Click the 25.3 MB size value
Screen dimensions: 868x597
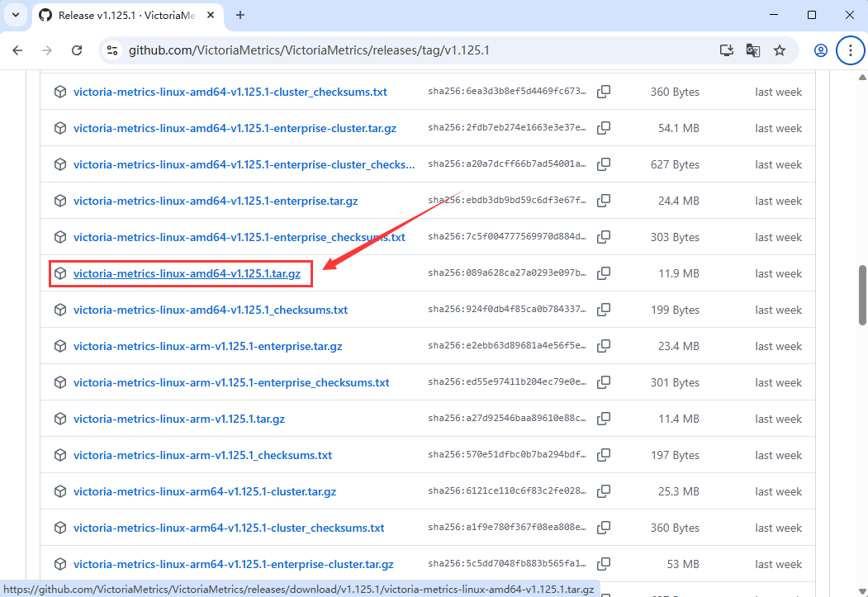point(679,492)
